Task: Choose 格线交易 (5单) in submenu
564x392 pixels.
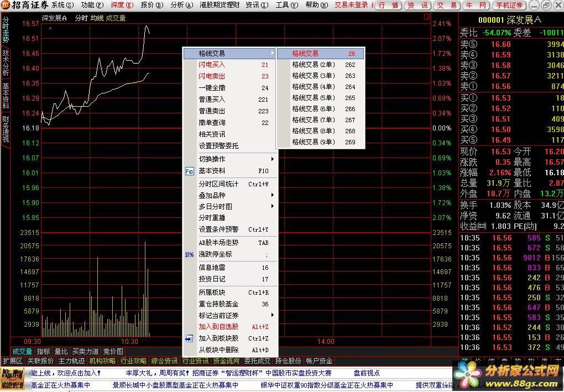Action: point(321,98)
